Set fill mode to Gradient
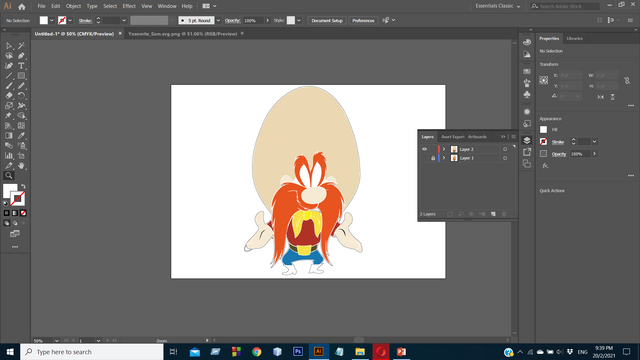 (x=15, y=213)
